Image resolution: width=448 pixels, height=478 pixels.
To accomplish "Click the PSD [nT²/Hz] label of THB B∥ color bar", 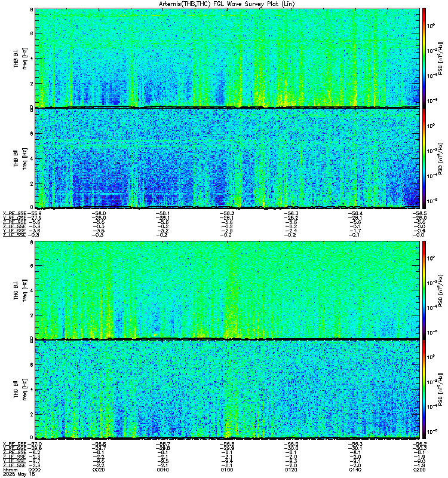I will pos(440,158).
